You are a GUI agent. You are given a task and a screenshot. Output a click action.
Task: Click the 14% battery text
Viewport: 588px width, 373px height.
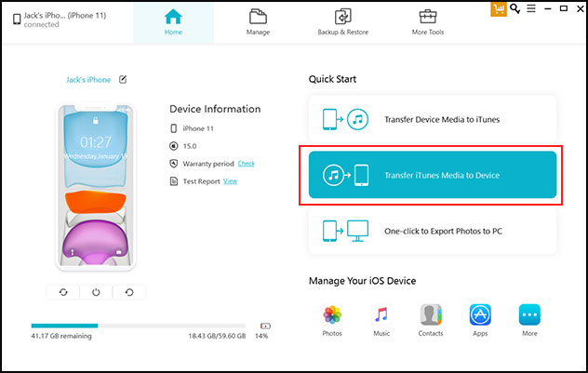tap(261, 336)
